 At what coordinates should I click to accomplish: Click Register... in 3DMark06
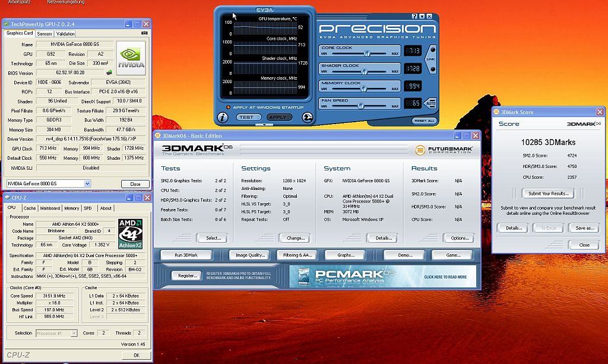[188, 276]
